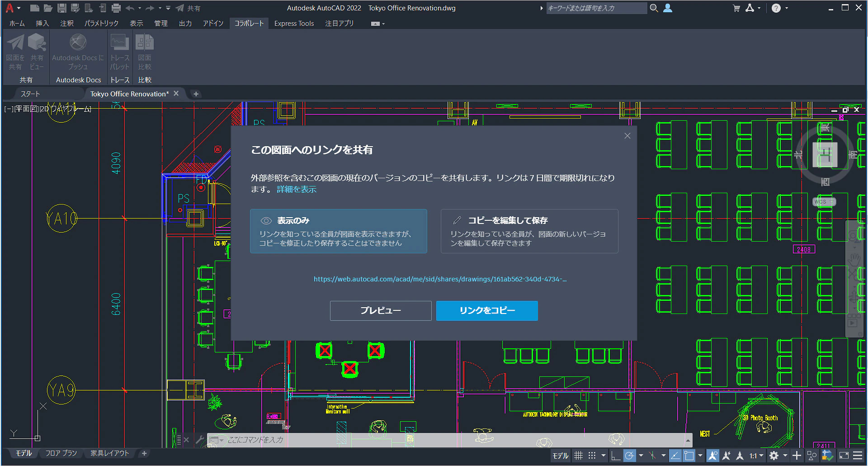The height and width of the screenshot is (466, 868).
Task: Switch to the Express Tools ribbon tab
Action: [294, 24]
